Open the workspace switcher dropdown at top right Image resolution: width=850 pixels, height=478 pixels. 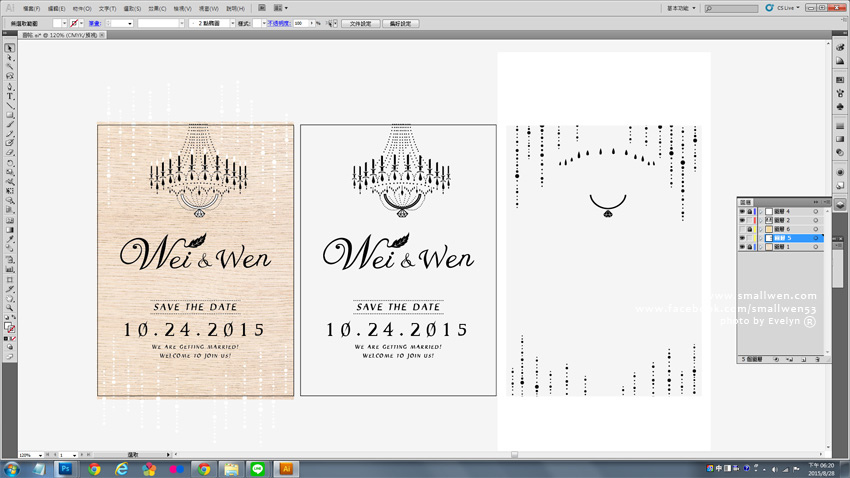[681, 8]
